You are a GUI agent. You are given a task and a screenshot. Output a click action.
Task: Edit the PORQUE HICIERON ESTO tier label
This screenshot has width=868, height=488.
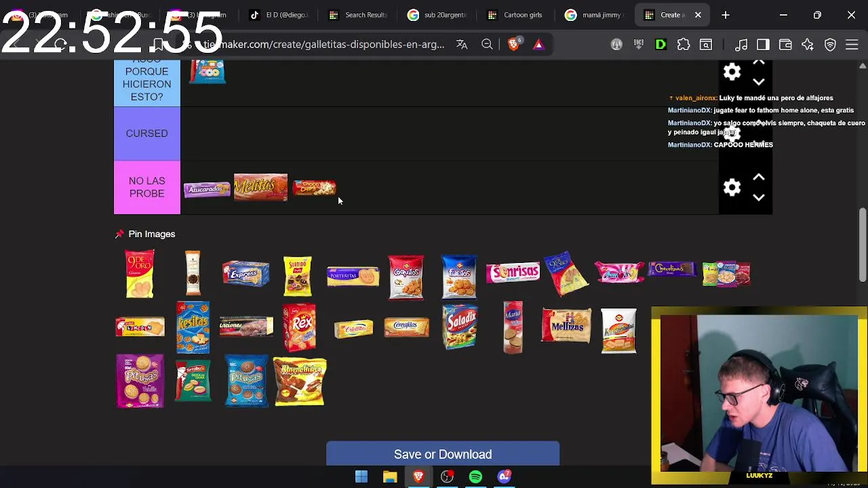coord(147,82)
